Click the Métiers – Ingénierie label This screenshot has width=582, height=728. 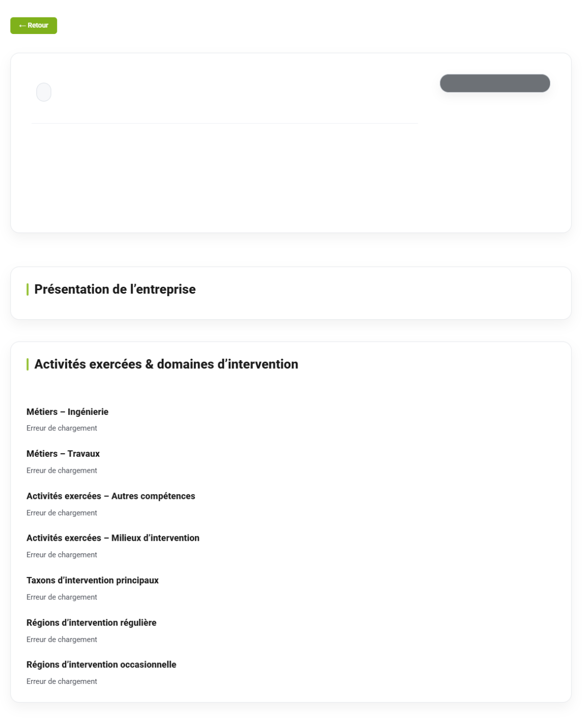pyautogui.click(x=67, y=412)
